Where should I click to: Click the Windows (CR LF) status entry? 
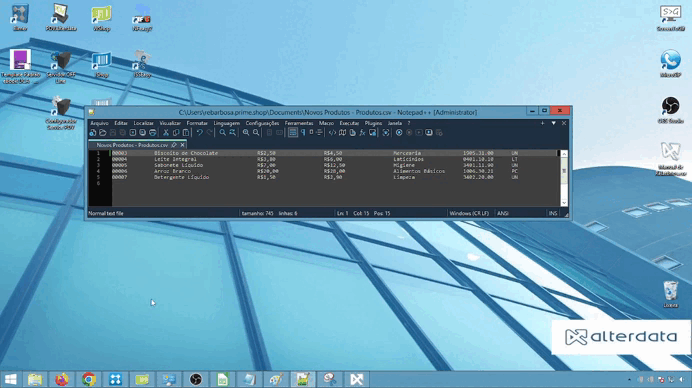469,213
